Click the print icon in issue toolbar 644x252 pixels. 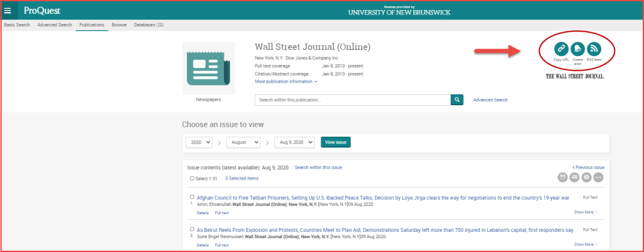click(x=586, y=177)
